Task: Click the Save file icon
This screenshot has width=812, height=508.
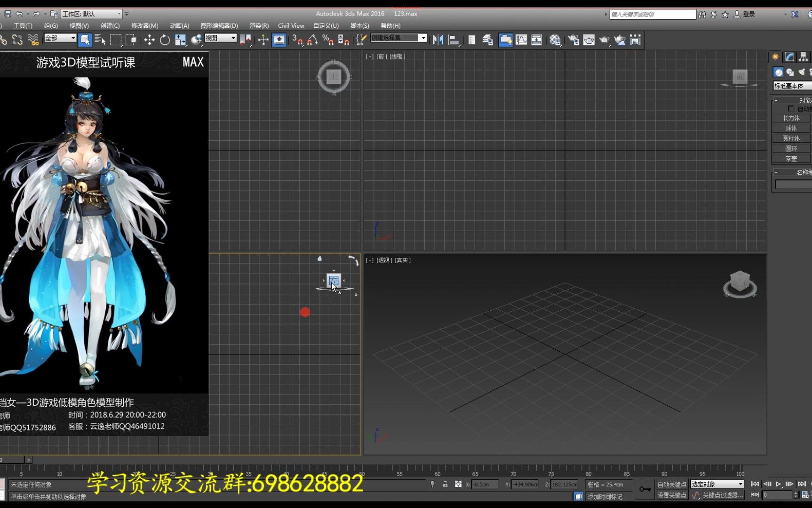Action: pyautogui.click(x=8, y=14)
